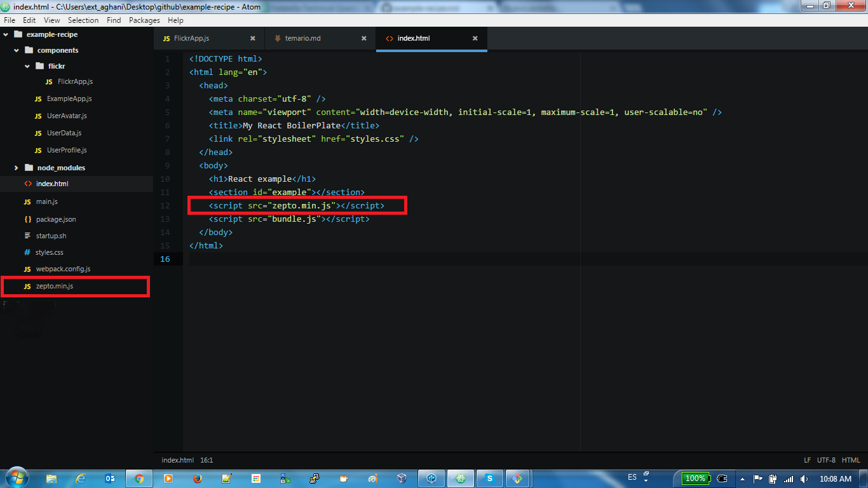
Task: Show hidden system tray icons arrow
Action: coord(742,478)
